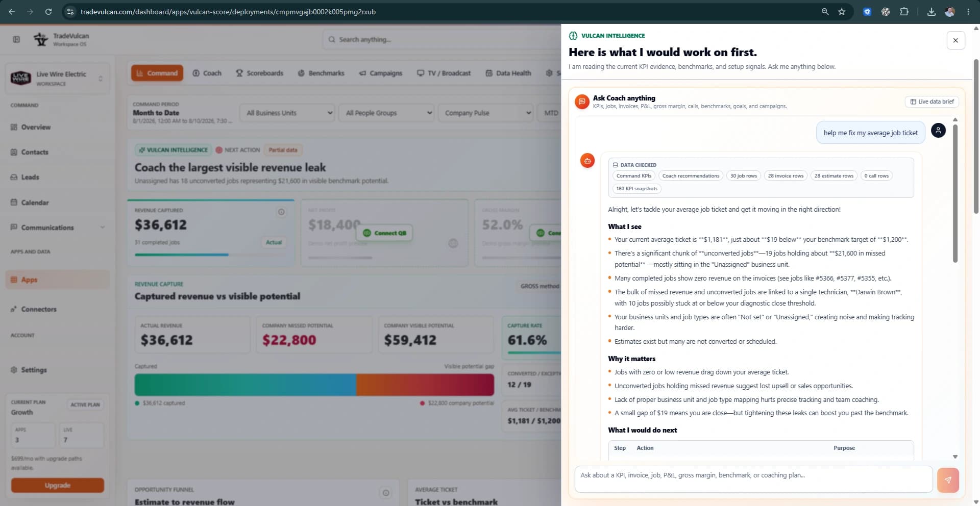Go back to the previous browser page
980x506 pixels.
click(12, 12)
